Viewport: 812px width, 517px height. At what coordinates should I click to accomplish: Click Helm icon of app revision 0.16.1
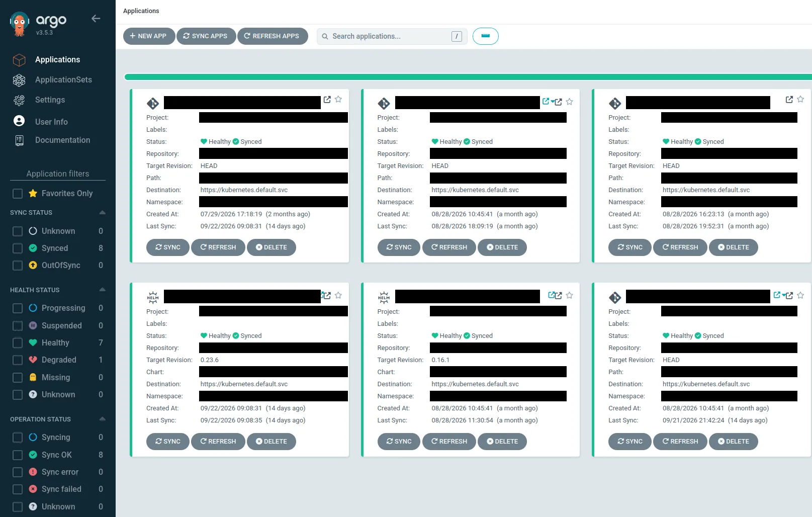[x=384, y=297]
